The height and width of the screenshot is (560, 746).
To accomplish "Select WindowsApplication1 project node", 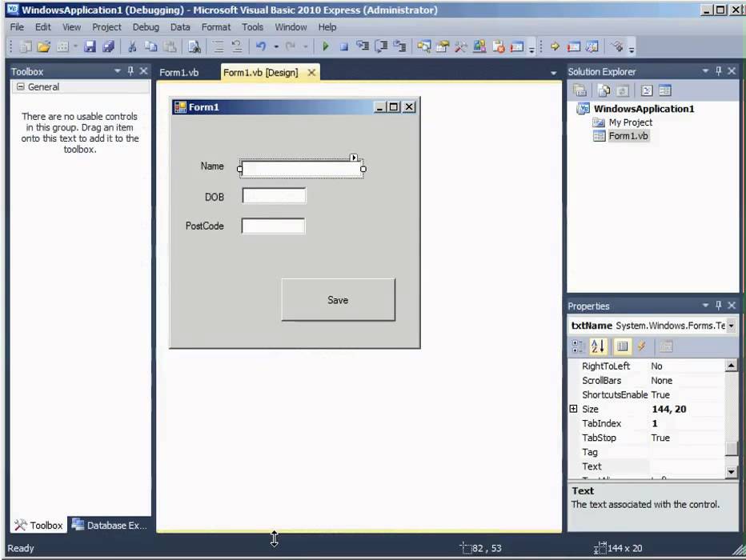I will point(644,108).
